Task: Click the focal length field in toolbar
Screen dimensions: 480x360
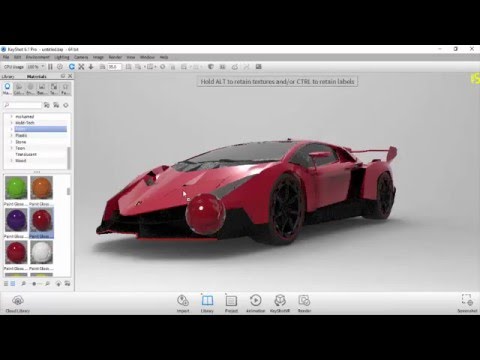Action: [114, 67]
